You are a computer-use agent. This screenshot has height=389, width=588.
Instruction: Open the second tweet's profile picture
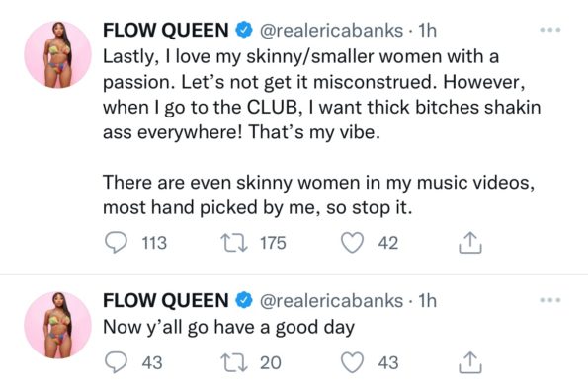click(x=57, y=325)
